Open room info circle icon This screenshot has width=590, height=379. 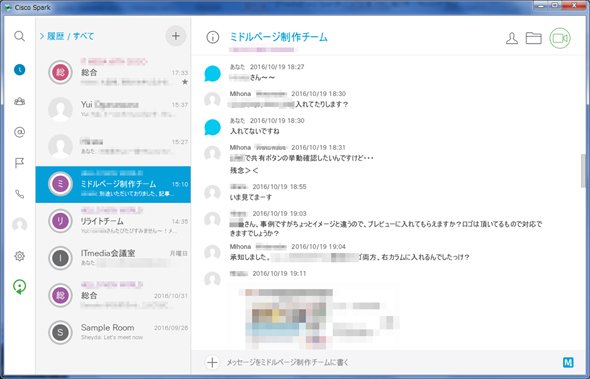[x=213, y=37]
